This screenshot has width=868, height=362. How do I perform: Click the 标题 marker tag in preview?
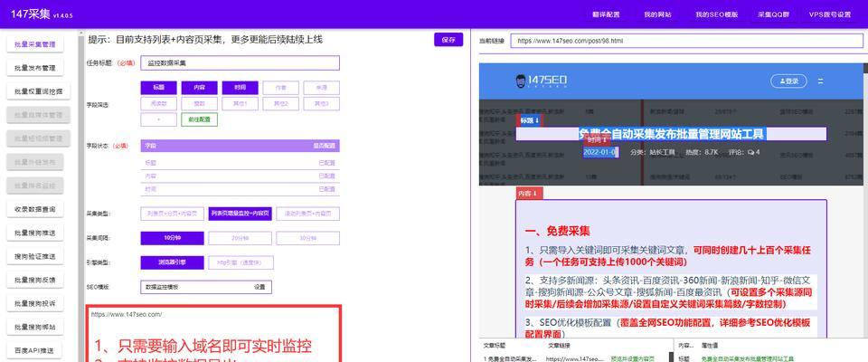(529, 120)
